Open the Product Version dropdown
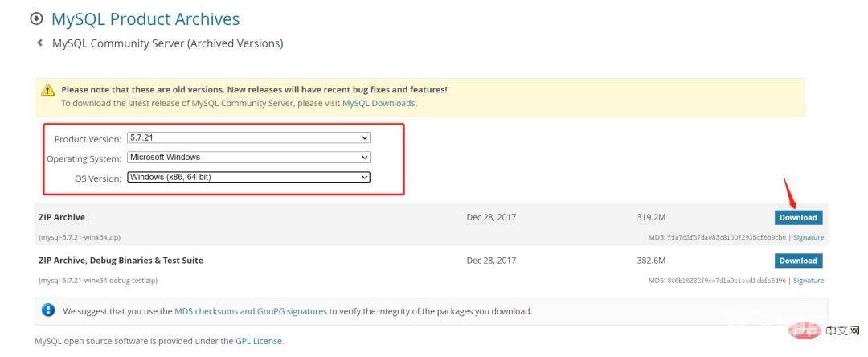The image size is (868, 357). coord(248,137)
